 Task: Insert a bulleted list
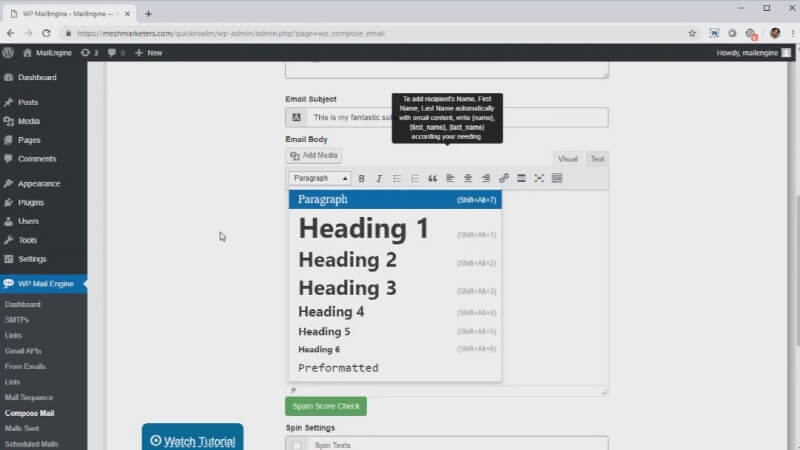396,179
